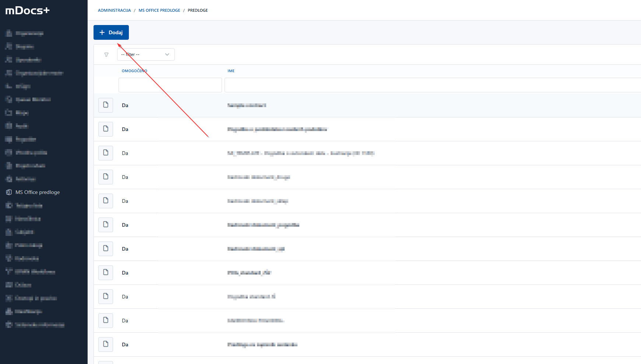Sort by the IME column header
The image size is (641, 364).
(231, 71)
